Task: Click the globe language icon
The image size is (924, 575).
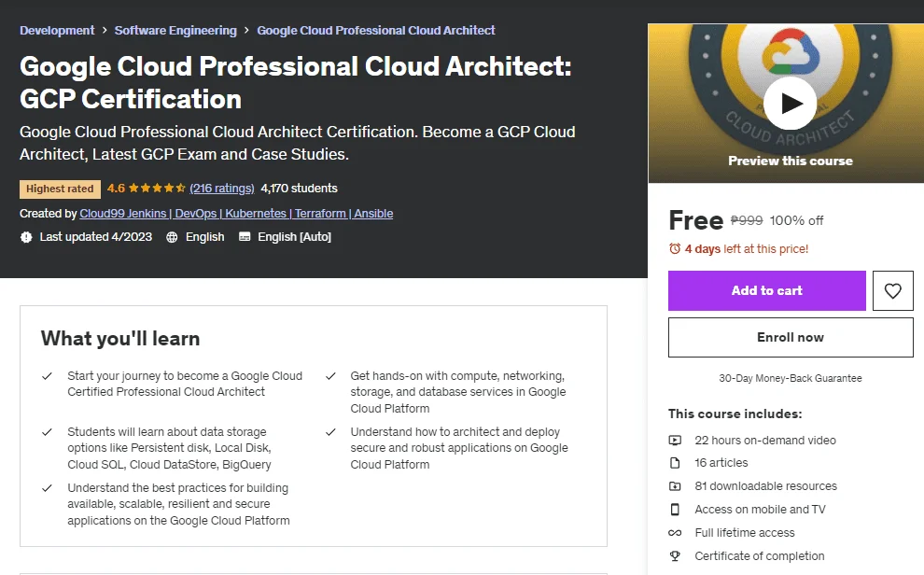Action: pyautogui.click(x=172, y=237)
